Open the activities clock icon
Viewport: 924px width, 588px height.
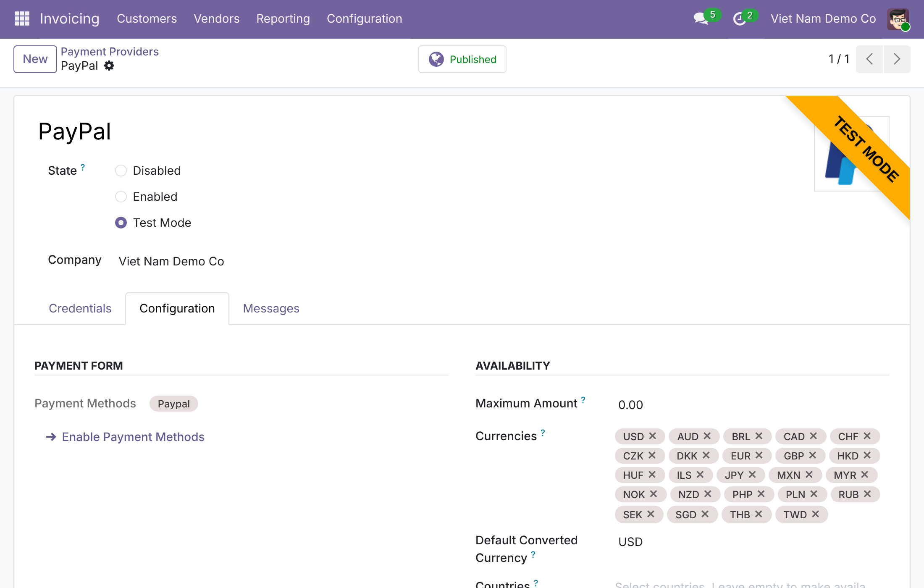[x=739, y=18]
